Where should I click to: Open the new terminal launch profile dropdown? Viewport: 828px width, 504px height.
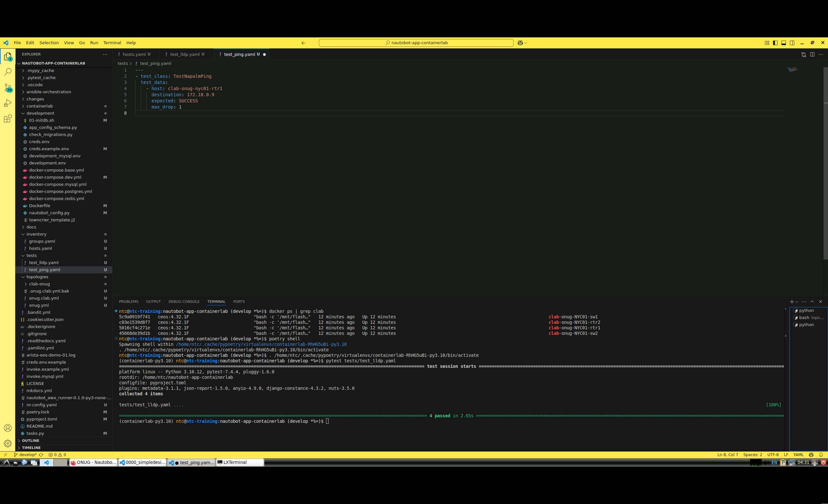pos(797,302)
